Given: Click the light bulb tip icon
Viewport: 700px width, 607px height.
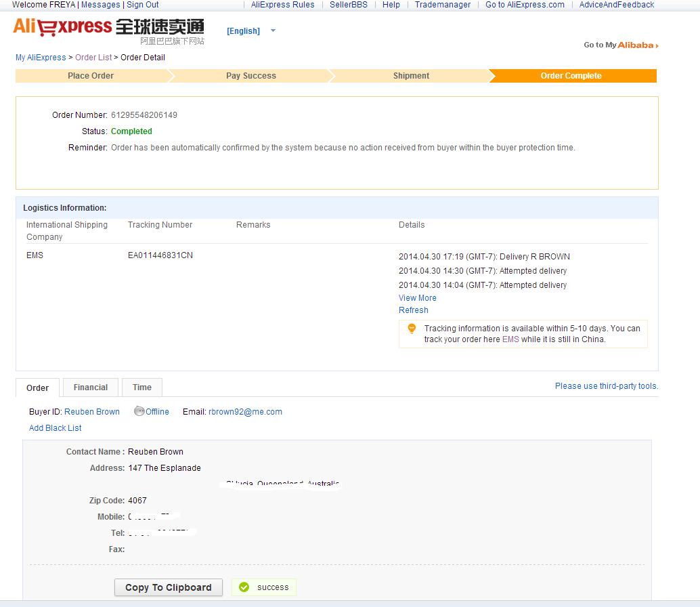Looking at the screenshot, I should (x=412, y=329).
